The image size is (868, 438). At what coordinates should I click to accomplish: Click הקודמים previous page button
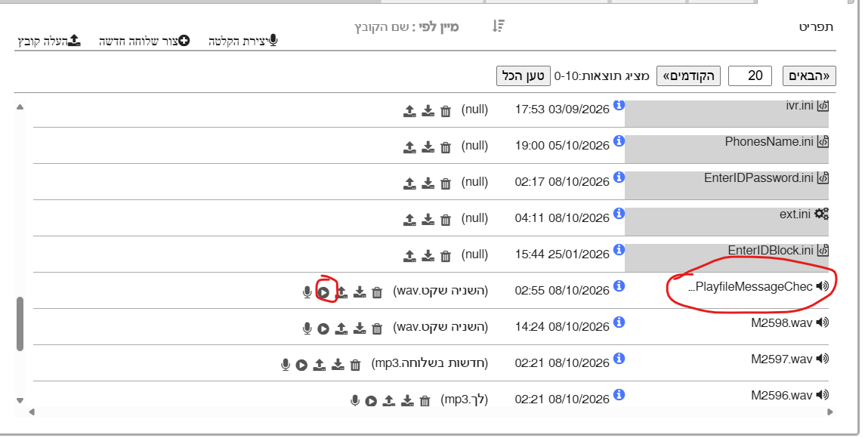point(688,76)
